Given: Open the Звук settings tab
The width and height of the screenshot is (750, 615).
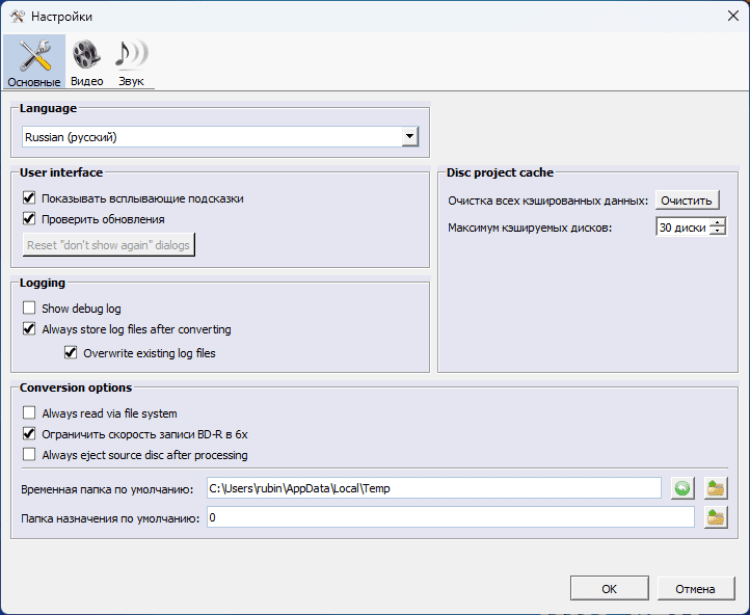Looking at the screenshot, I should tap(131, 58).
